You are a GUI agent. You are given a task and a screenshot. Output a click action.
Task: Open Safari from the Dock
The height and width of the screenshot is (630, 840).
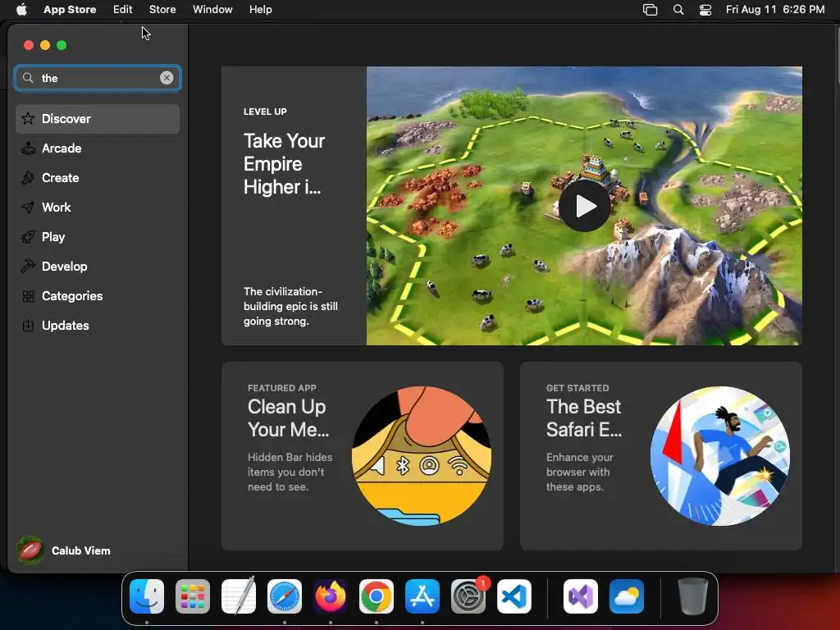tap(285, 596)
